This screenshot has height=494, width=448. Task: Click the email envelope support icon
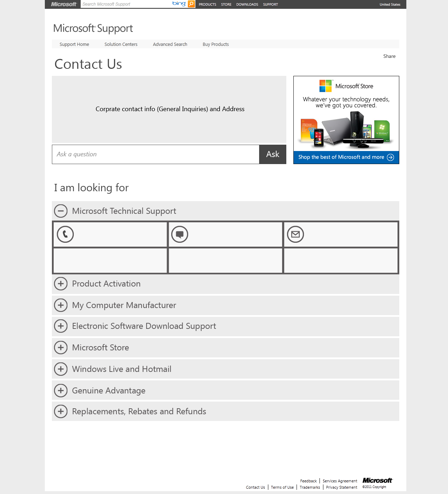pos(295,234)
